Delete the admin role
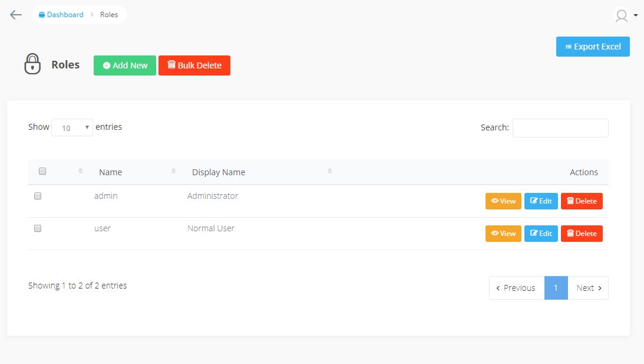644x364 pixels. point(582,201)
